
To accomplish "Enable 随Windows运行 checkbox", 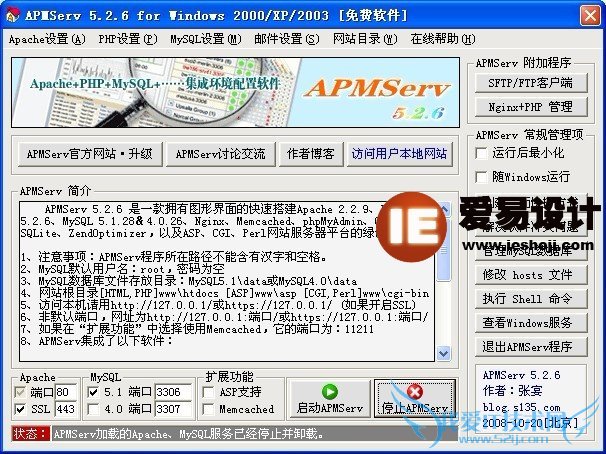I will coord(481,177).
